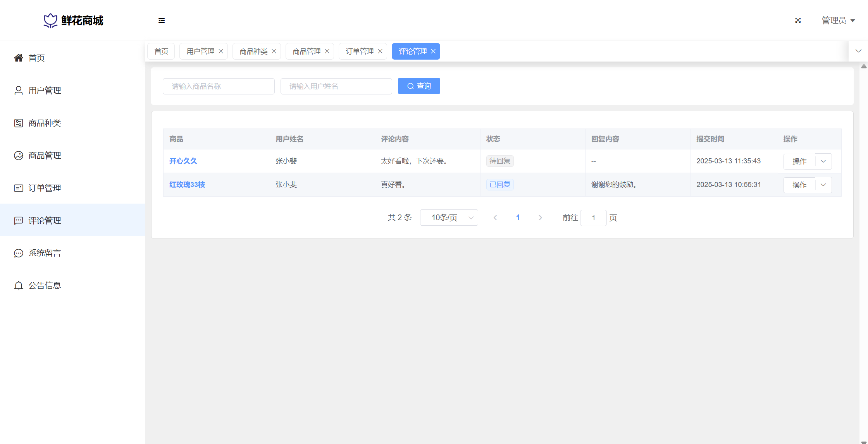Viewport: 868px width, 444px height.
Task: Expand the tabs overflow chevron
Action: [858, 51]
